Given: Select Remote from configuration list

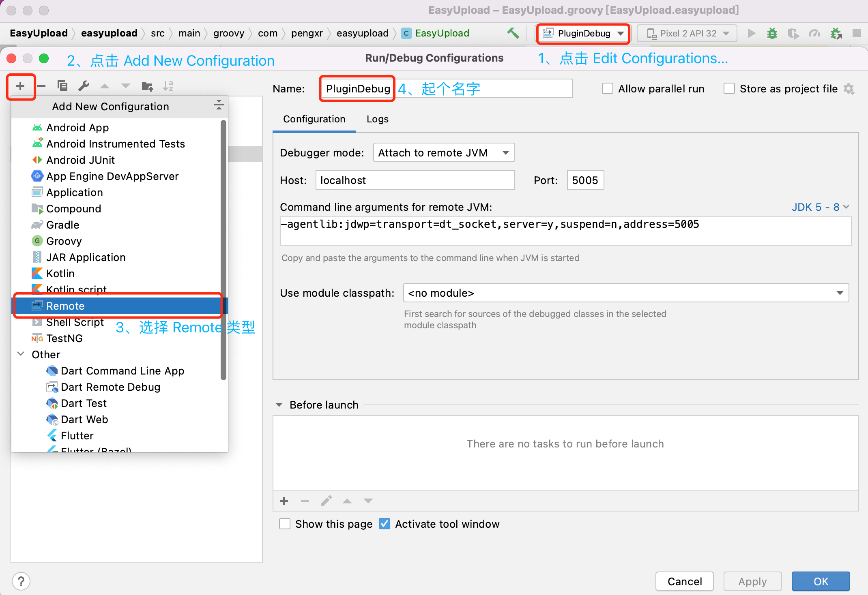Looking at the screenshot, I should [65, 306].
